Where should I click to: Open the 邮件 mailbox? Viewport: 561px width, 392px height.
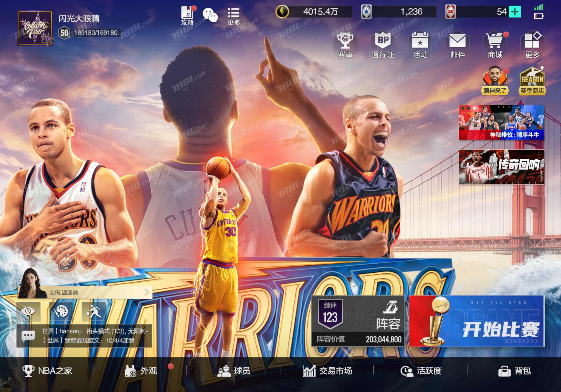coord(458,45)
